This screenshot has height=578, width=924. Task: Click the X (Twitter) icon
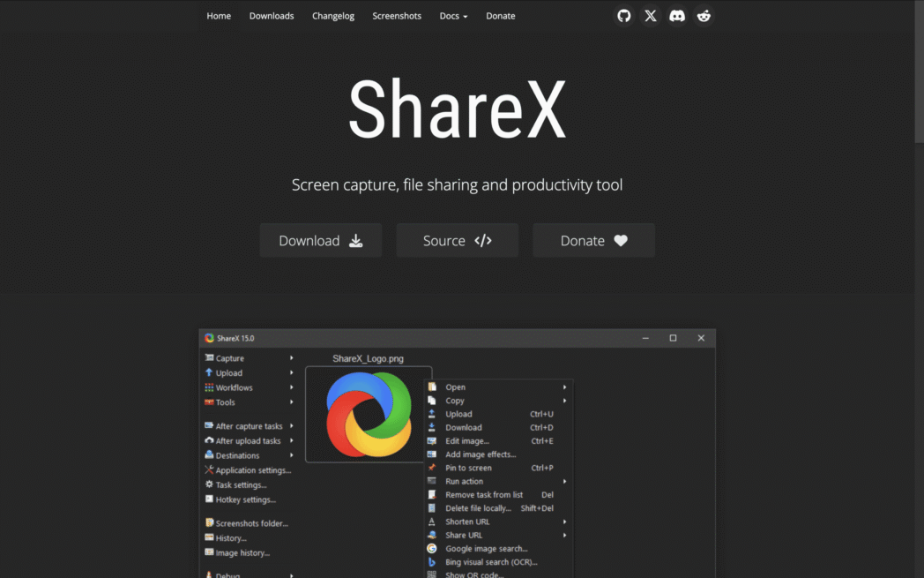651,16
